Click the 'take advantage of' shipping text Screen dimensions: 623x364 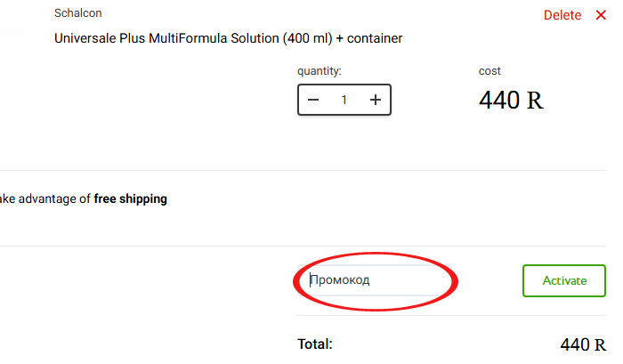tap(45, 198)
